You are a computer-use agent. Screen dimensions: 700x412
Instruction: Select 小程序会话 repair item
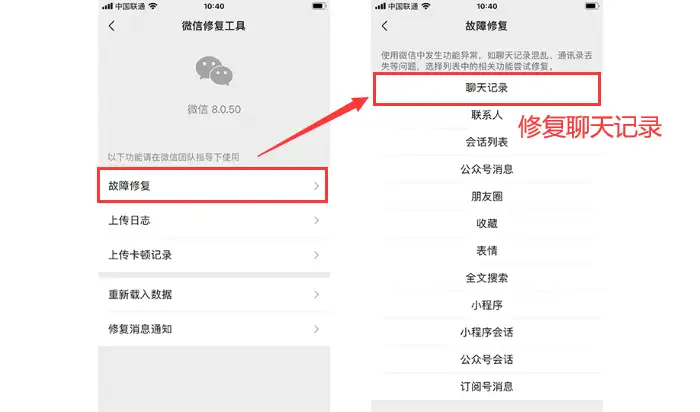487,333
